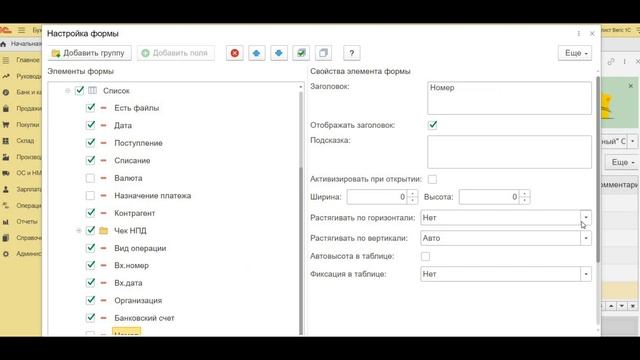The image size is (640, 360).
Task: Select the Организация tree row
Action: (x=138, y=300)
